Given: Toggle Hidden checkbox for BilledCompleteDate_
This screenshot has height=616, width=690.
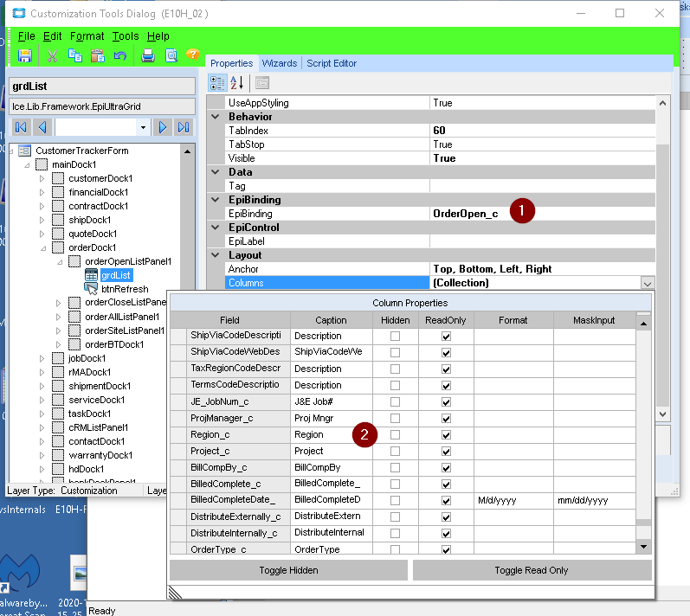Looking at the screenshot, I should pyautogui.click(x=395, y=500).
